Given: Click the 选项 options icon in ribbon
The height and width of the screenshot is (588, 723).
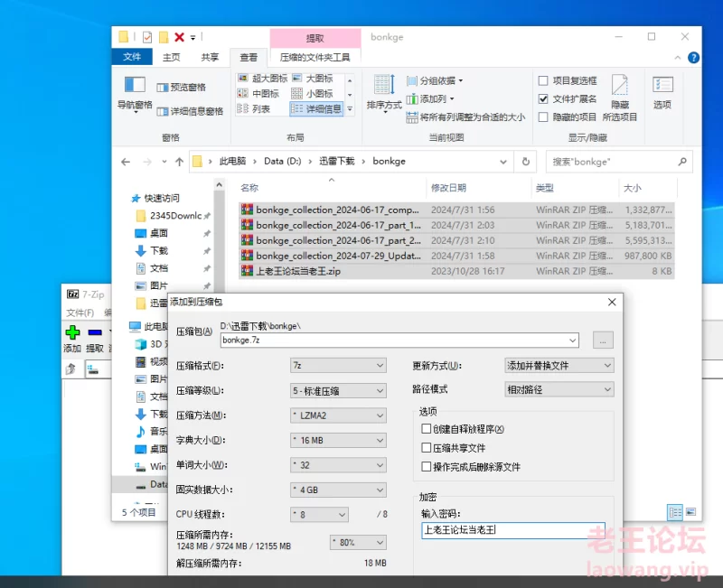Looking at the screenshot, I should pyautogui.click(x=662, y=85).
